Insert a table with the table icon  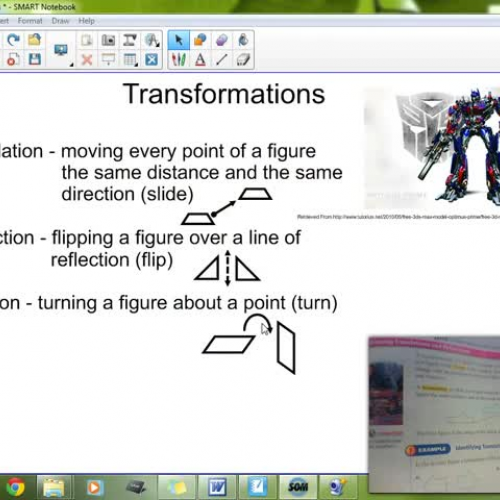pyautogui.click(x=130, y=60)
